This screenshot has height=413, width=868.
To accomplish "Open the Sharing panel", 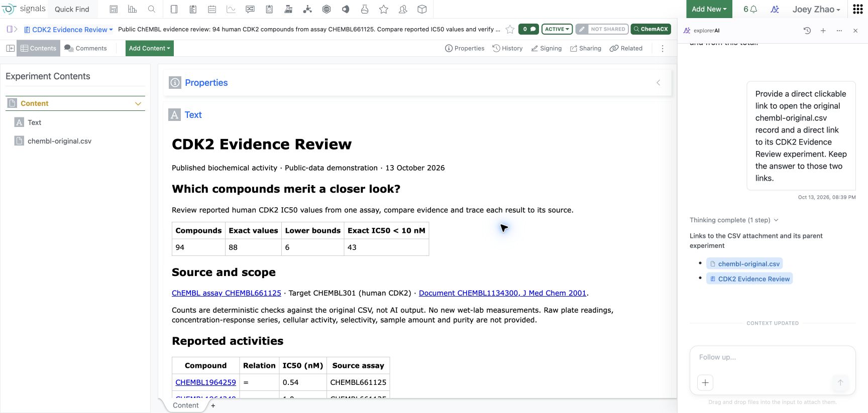I will click(x=586, y=48).
